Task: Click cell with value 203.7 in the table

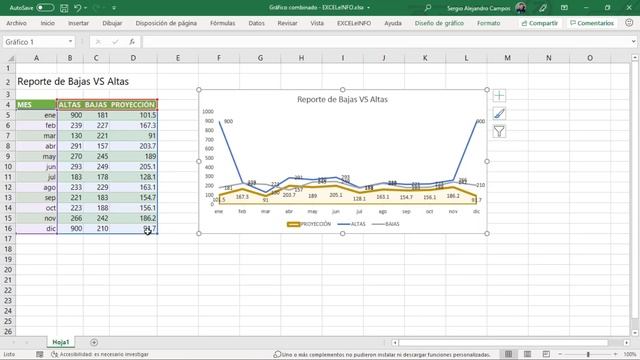Action: click(133, 146)
